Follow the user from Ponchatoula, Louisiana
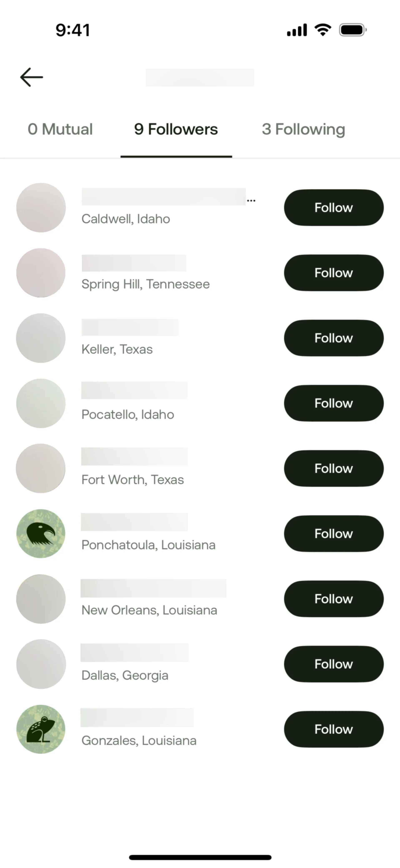The image size is (400, 868). (333, 533)
